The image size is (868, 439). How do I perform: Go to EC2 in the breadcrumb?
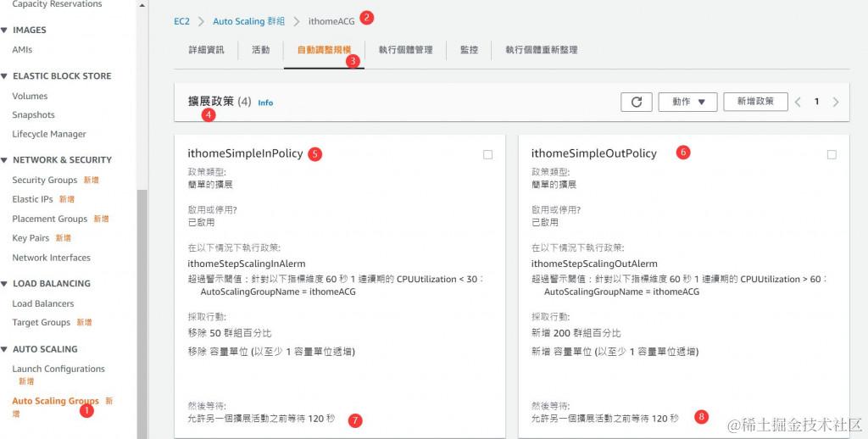pos(181,21)
